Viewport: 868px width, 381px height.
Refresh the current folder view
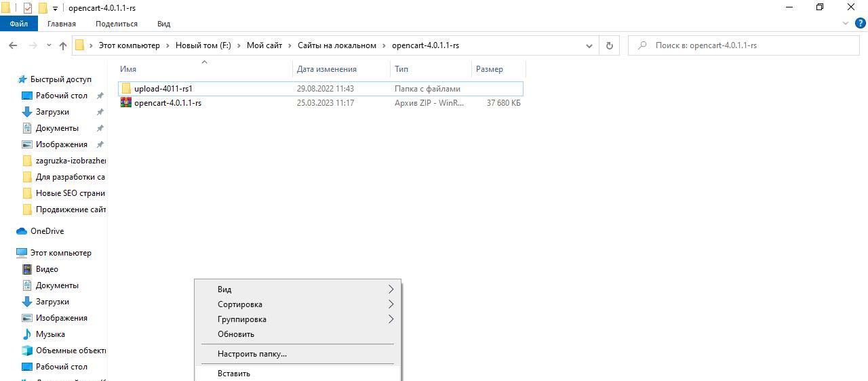(609, 45)
